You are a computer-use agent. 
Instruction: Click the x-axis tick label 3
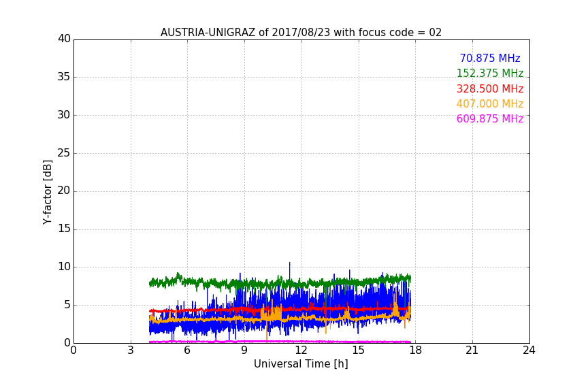[x=131, y=350]
